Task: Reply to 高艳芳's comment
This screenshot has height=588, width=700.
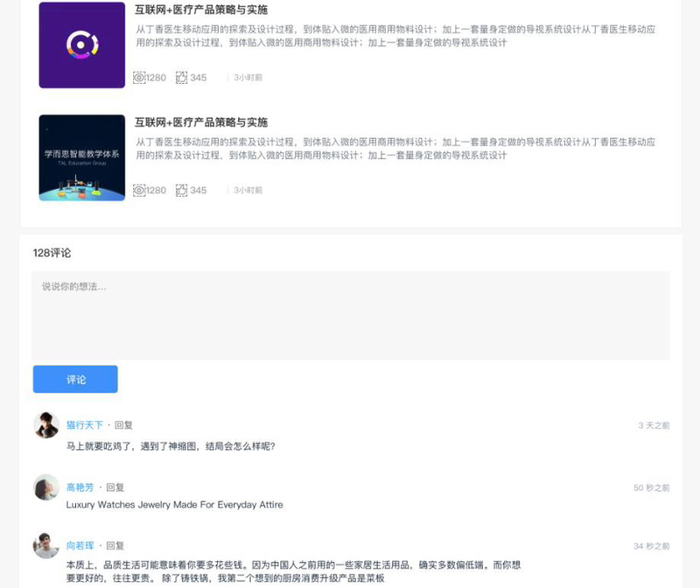Action: tap(115, 487)
